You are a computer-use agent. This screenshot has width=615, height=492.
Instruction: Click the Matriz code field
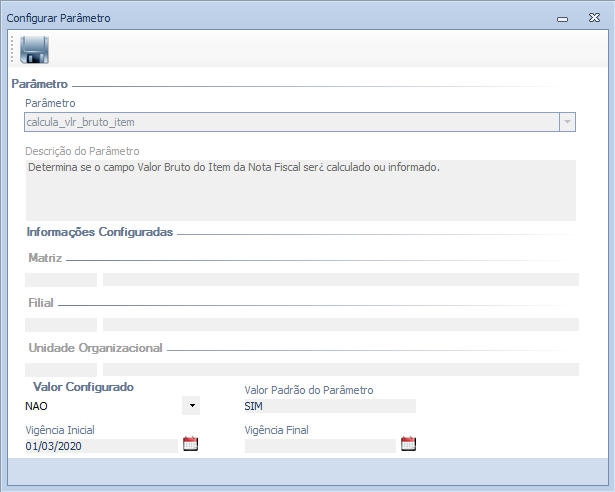pyautogui.click(x=61, y=280)
